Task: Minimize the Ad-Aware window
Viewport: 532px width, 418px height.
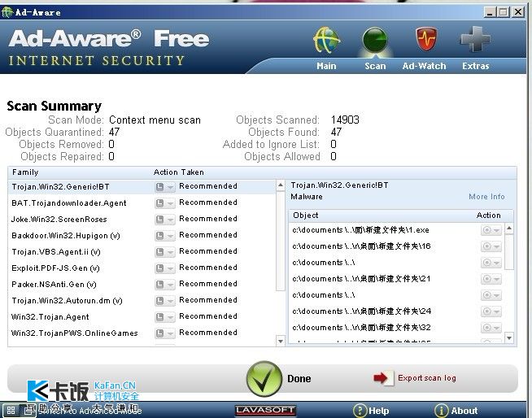Action: [490, 12]
